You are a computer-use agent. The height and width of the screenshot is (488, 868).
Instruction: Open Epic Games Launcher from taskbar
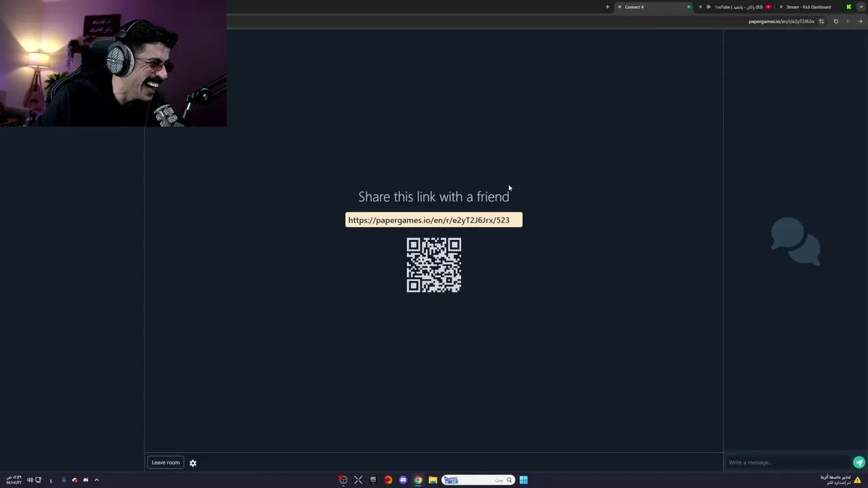pos(373,480)
